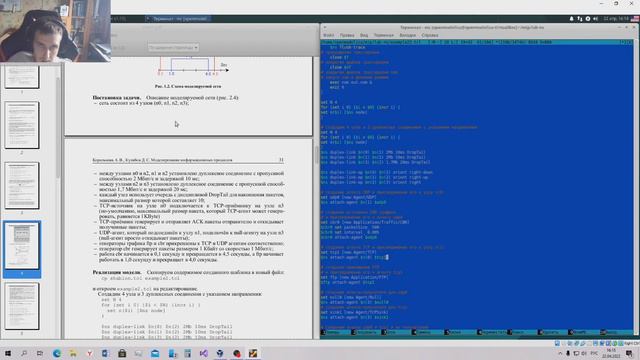
Task: Switch the РУС input language indicator
Action: [x=594, y=353]
